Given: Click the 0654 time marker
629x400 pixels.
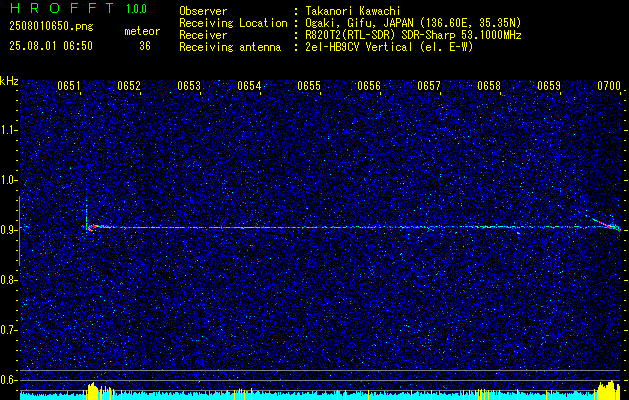Looking at the screenshot, I should click(x=249, y=85).
